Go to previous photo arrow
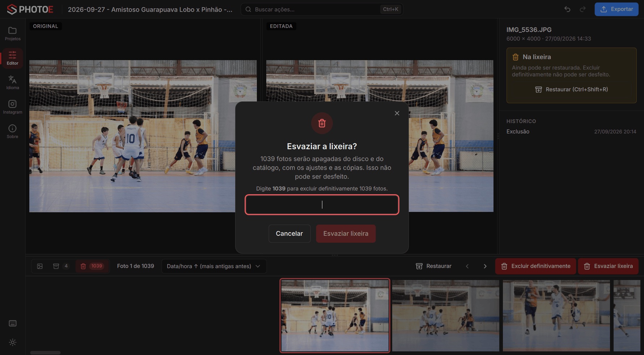Image resolution: width=644 pixels, height=355 pixels. (x=467, y=266)
